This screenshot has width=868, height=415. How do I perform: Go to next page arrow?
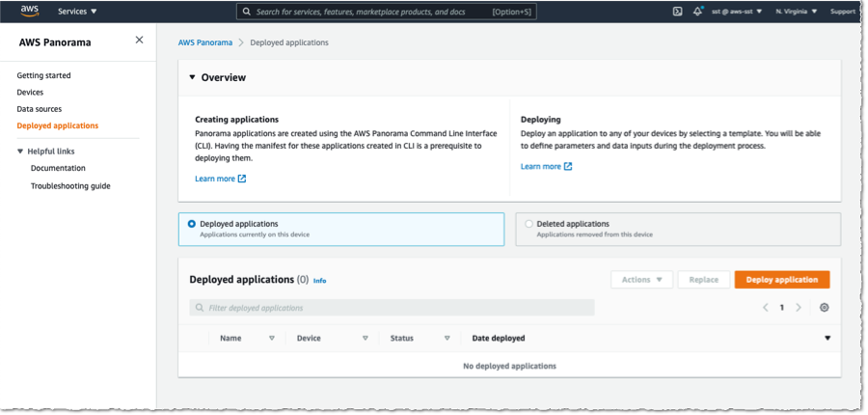[x=799, y=308]
